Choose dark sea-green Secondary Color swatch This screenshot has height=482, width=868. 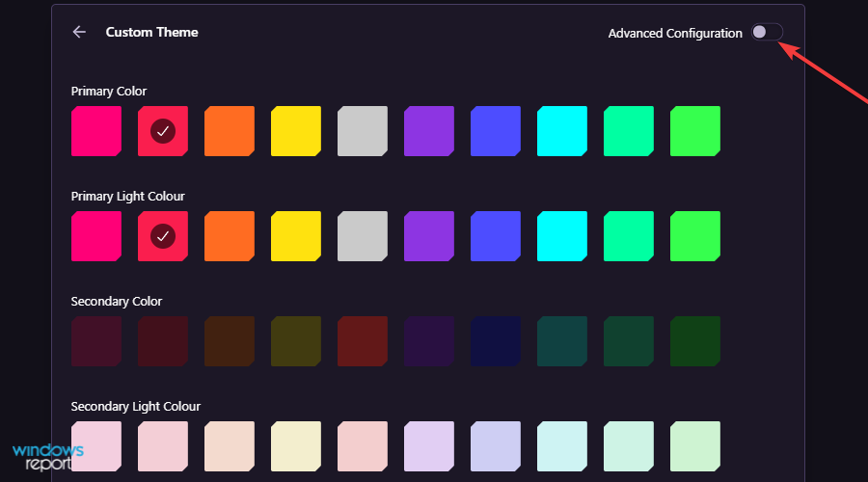(628, 341)
